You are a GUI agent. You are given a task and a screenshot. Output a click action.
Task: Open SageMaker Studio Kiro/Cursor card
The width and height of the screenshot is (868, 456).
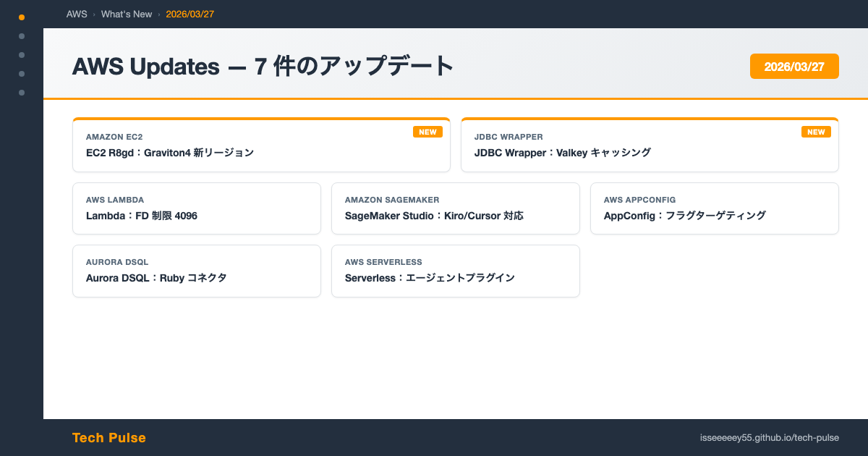455,208
